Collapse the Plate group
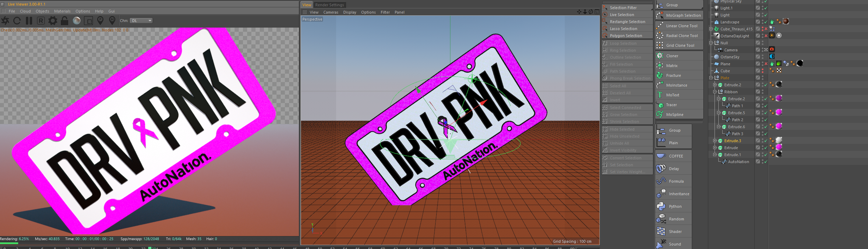Viewport: 868px width, 249px height. 711,78
